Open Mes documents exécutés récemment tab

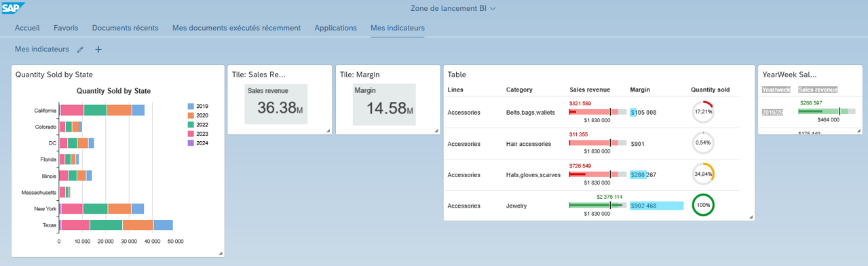(x=237, y=28)
